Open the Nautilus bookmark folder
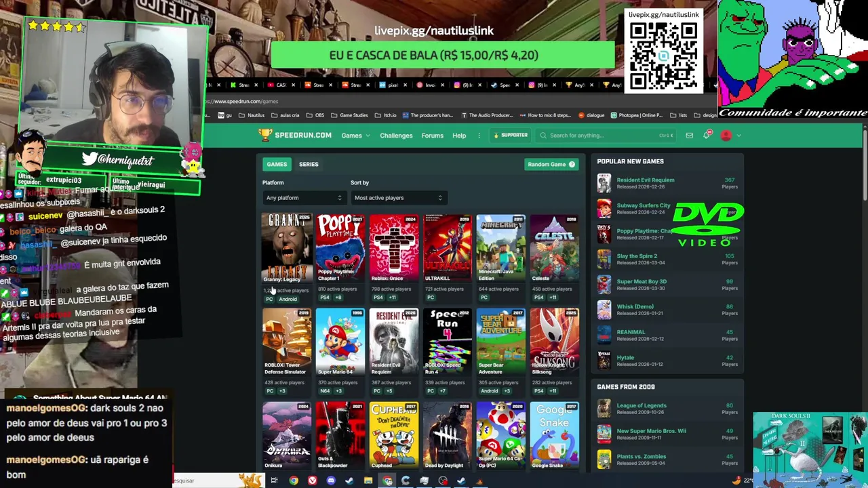Image resolution: width=868 pixels, height=488 pixels. (252, 115)
